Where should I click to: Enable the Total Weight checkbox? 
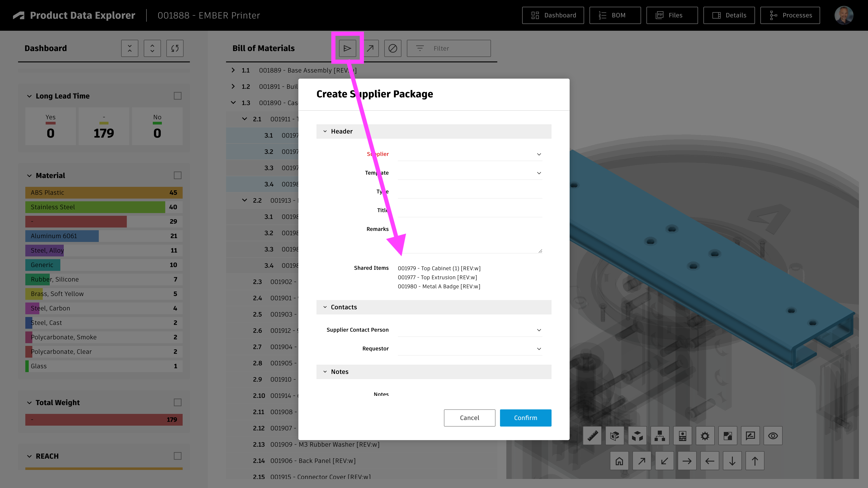[178, 402]
